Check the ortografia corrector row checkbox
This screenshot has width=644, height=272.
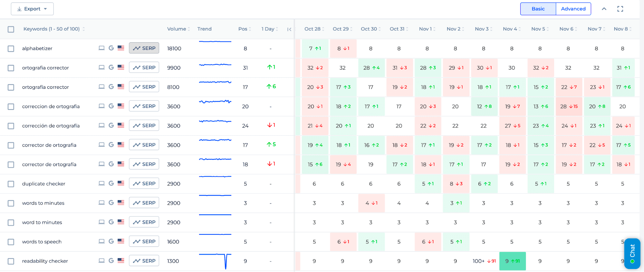[11, 68]
